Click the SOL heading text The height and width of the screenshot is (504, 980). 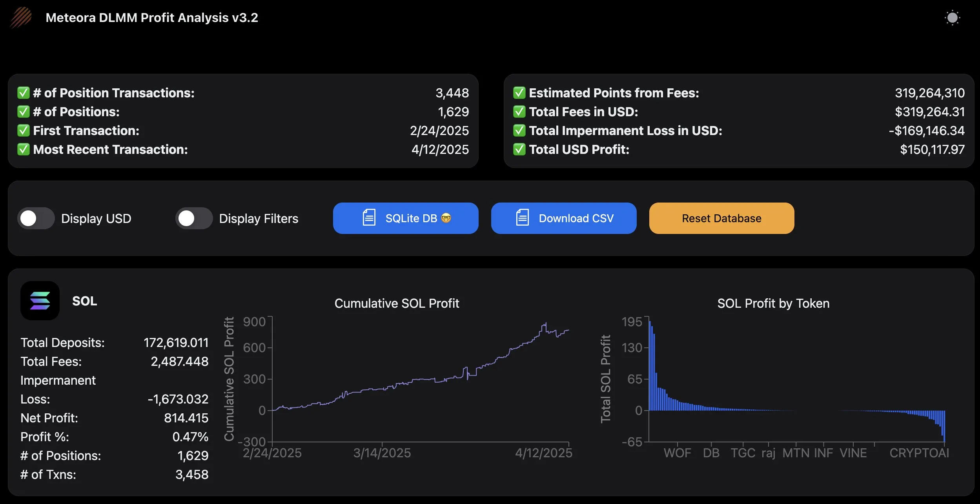click(85, 301)
